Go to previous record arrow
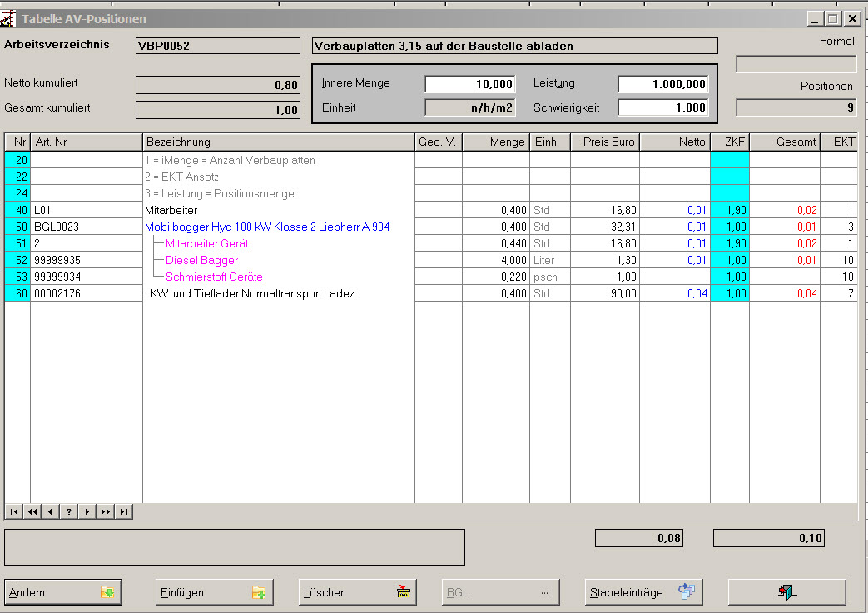868x613 pixels. pos(51,512)
